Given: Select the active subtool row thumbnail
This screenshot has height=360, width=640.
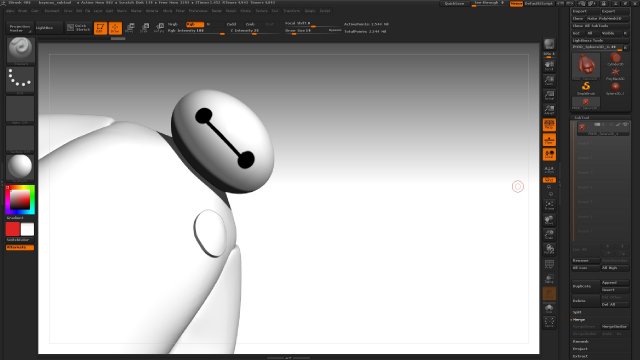Looking at the screenshot, I should tap(582, 128).
